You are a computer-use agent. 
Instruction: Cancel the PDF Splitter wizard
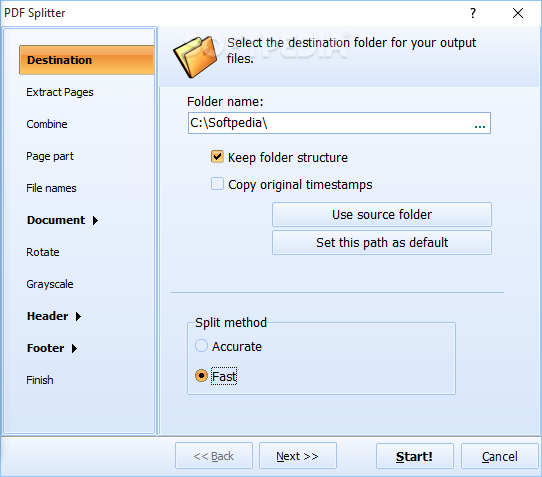coord(499,456)
